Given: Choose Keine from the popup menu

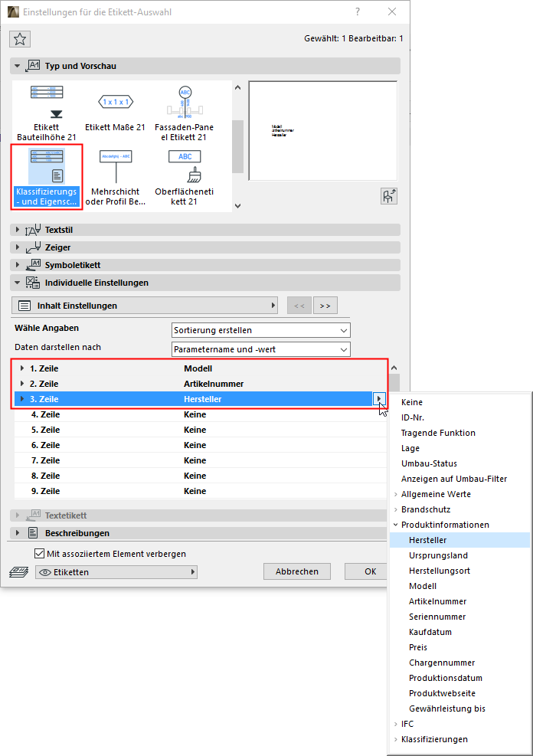Looking at the screenshot, I should pyautogui.click(x=459, y=402).
